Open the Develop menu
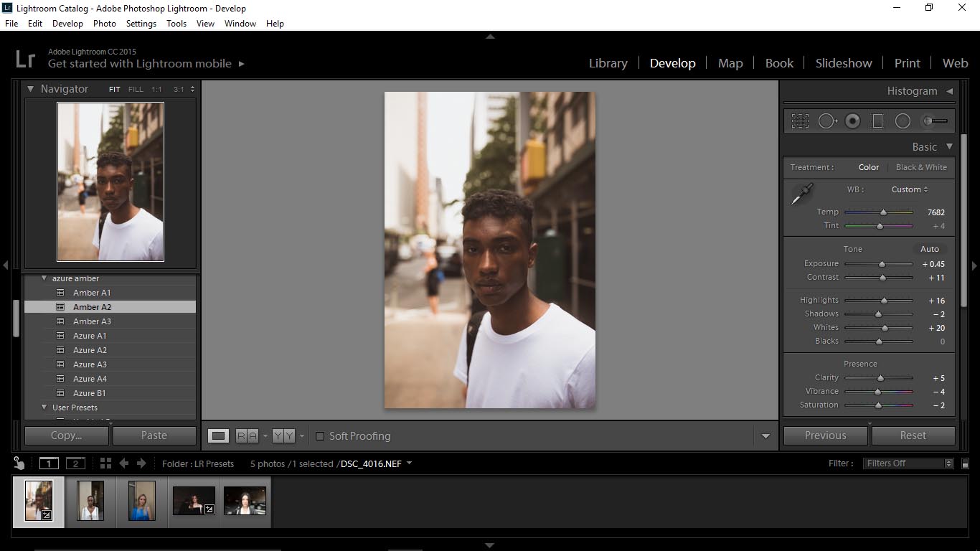The width and height of the screenshot is (980, 551). coord(67,24)
